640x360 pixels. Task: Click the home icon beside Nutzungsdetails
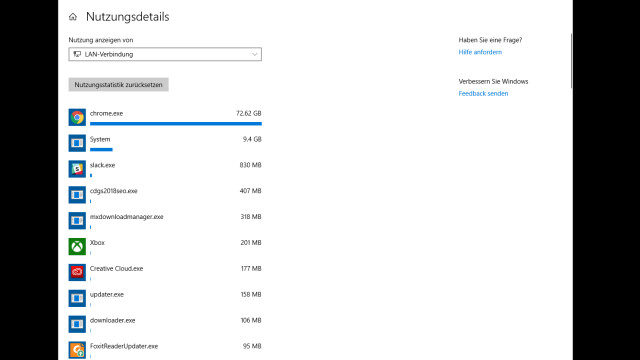pyautogui.click(x=73, y=17)
